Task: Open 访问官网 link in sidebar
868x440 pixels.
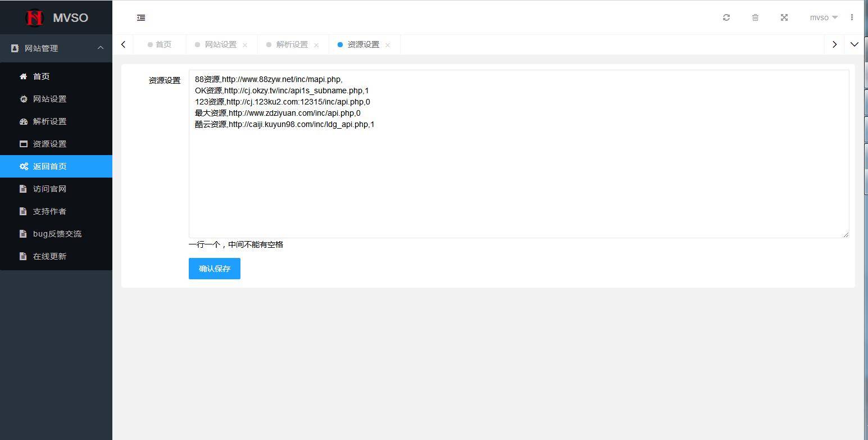Action: tap(49, 189)
